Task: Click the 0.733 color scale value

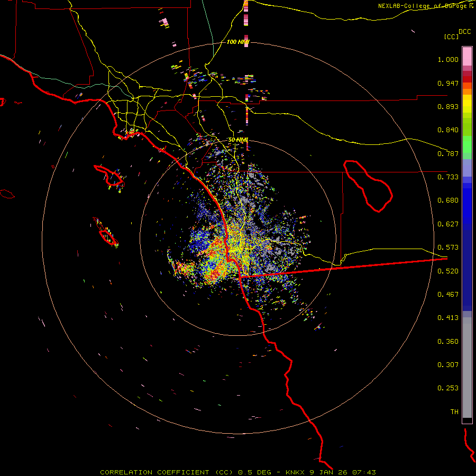Action: pos(448,177)
